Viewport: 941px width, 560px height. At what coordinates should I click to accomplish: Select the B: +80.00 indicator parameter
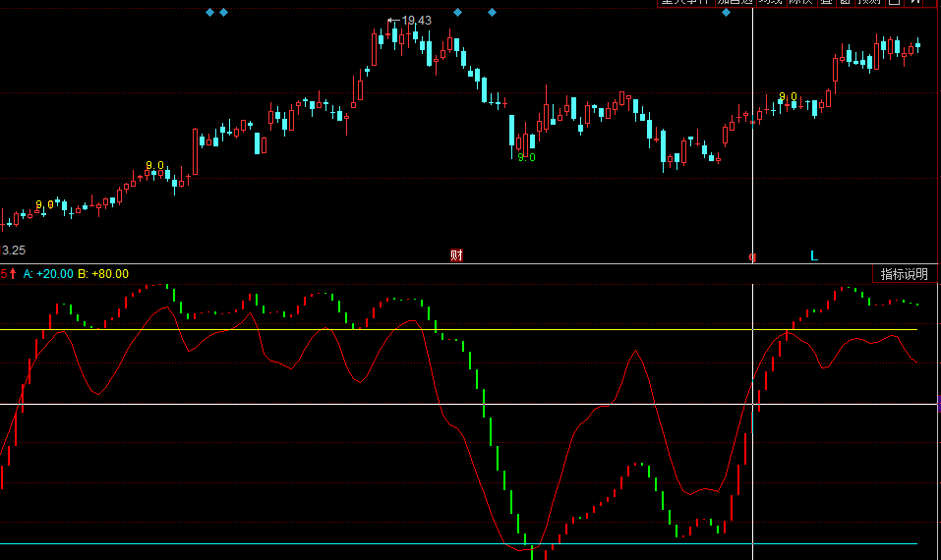pyautogui.click(x=103, y=274)
